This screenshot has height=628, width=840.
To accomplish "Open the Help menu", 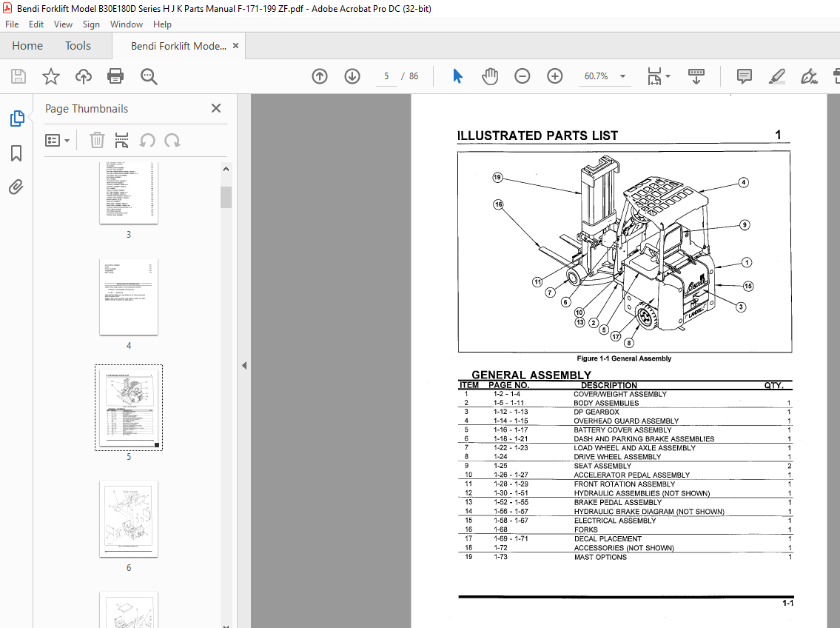I will point(162,24).
